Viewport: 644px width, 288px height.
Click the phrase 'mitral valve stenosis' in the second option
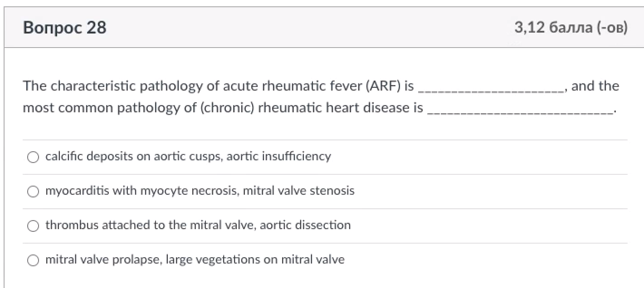tap(298, 191)
